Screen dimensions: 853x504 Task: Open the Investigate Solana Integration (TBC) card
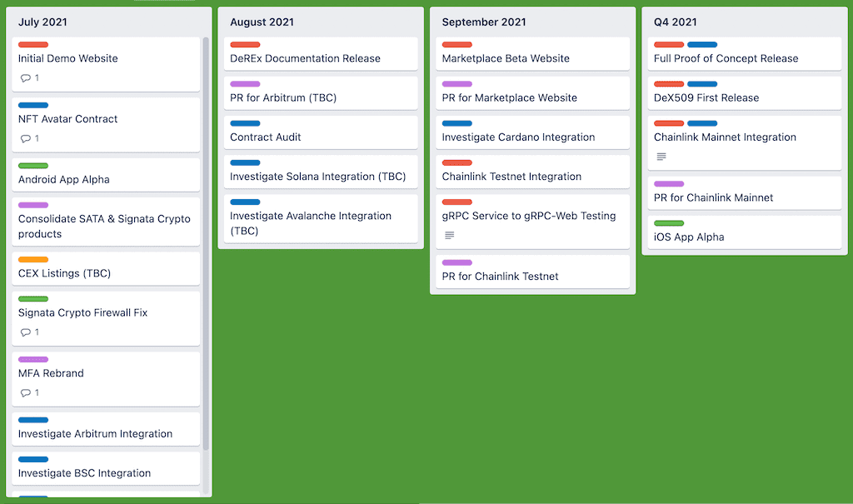[x=321, y=172]
